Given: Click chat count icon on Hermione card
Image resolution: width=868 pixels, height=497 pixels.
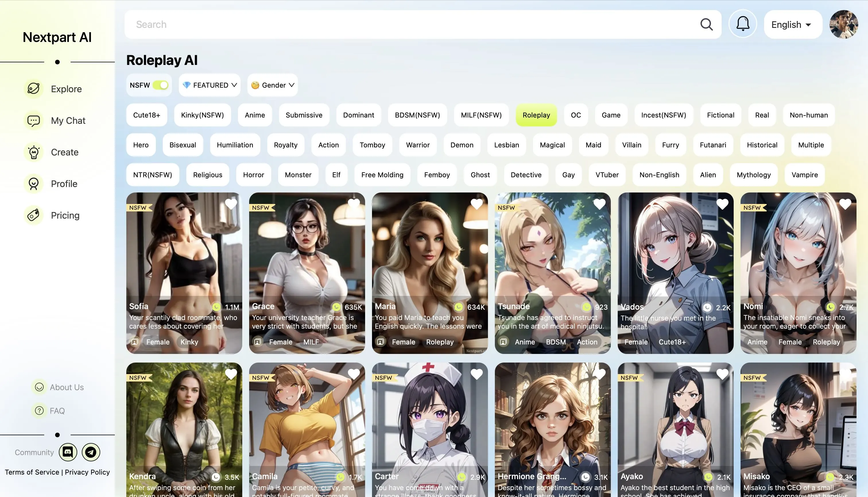Looking at the screenshot, I should [585, 477].
